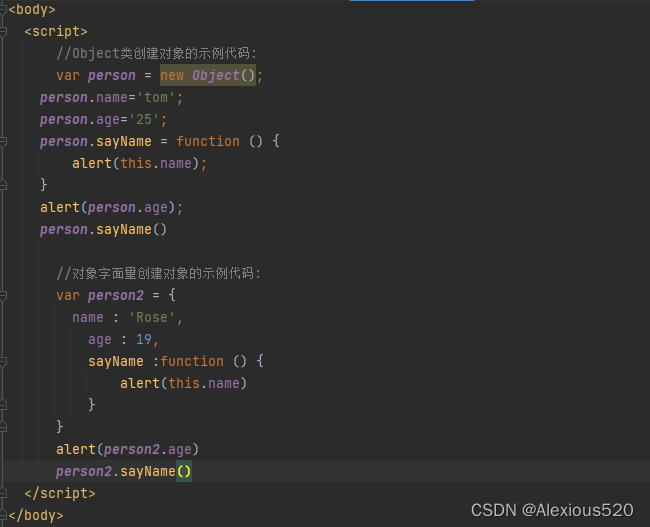Viewport: 650px width, 527px height.
Task: Collapse the fold marker beside the opening body tag
Action: [3, 10]
